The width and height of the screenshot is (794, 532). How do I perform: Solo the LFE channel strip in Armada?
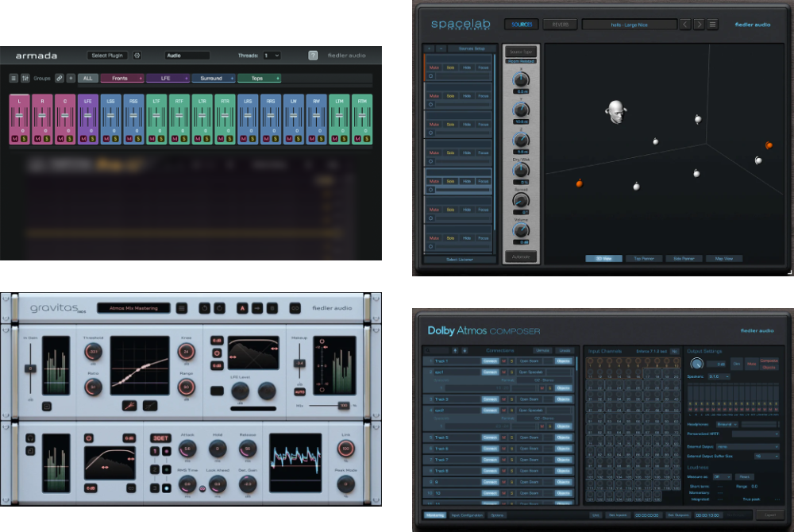93,139
